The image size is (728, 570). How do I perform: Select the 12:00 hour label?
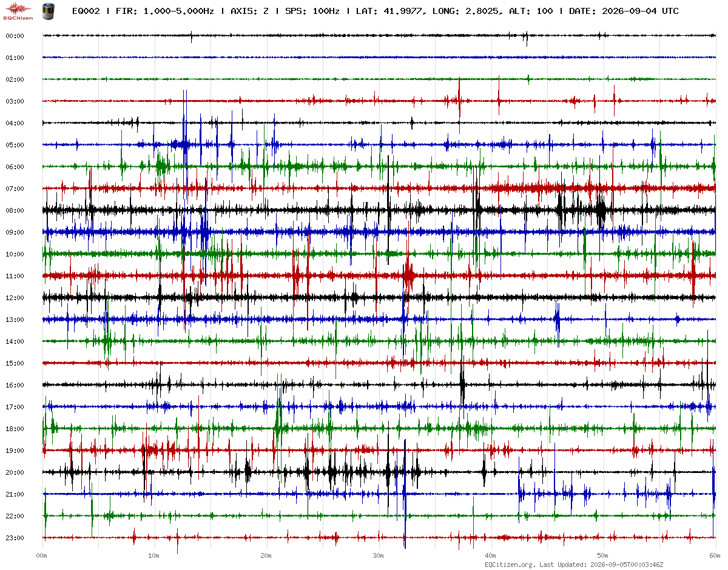point(15,298)
